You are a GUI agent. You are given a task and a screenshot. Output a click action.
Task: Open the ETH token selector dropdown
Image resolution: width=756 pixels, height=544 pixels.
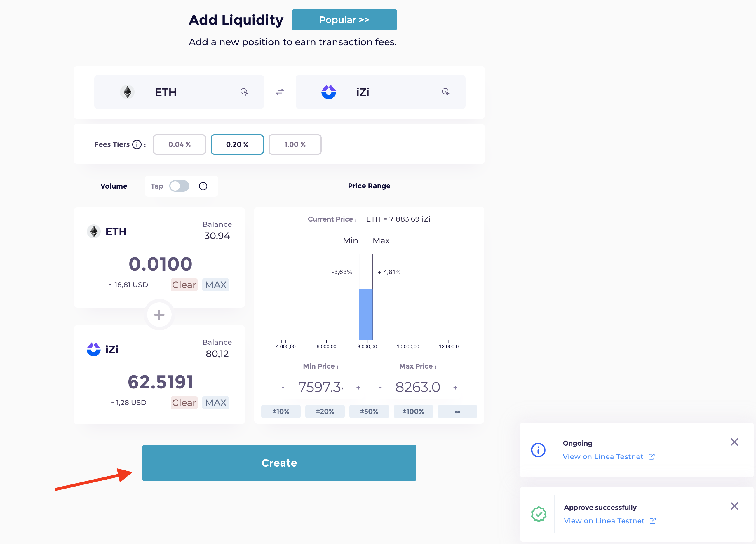click(x=179, y=92)
